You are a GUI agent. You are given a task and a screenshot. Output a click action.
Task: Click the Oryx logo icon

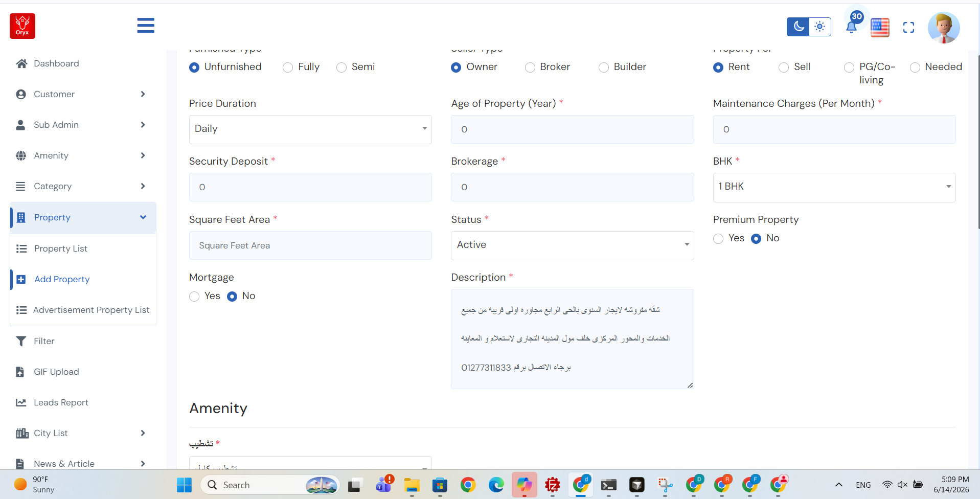pos(22,26)
